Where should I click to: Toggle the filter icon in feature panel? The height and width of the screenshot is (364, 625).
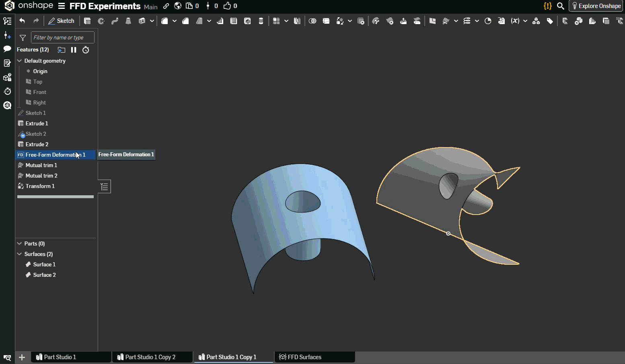point(23,38)
